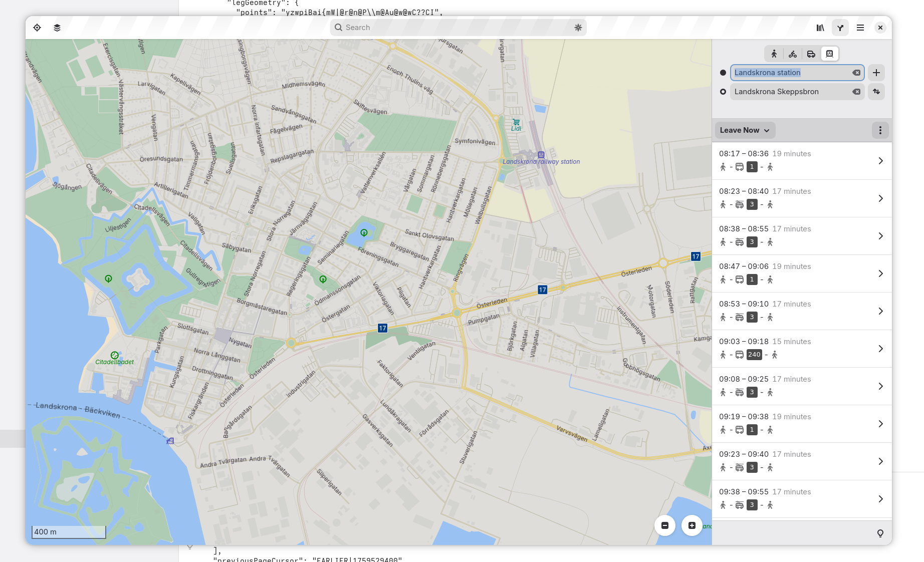The height and width of the screenshot is (562, 924).
Task: Add another route destination
Action: point(876,73)
